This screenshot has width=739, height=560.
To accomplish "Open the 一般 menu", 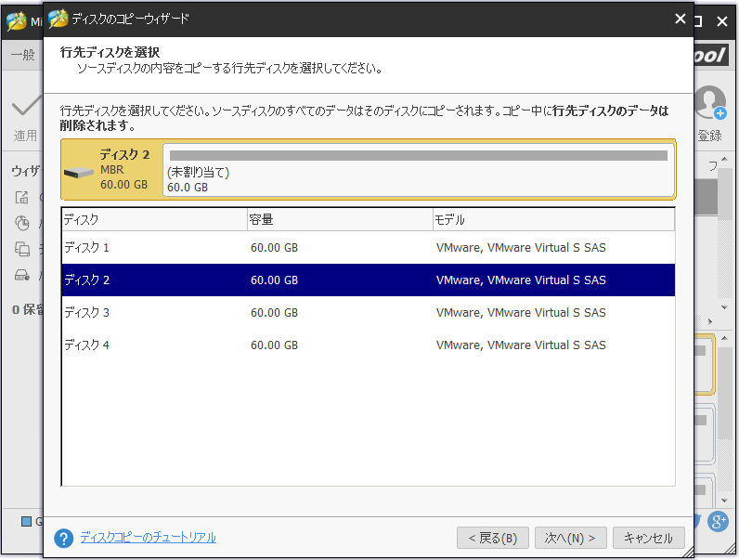I will point(22,55).
